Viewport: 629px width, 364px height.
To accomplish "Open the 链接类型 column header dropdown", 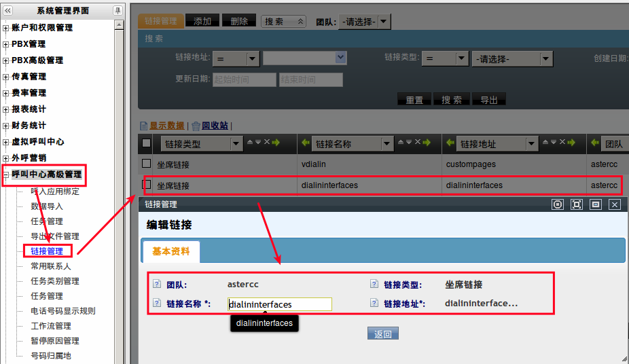I will pos(236,144).
